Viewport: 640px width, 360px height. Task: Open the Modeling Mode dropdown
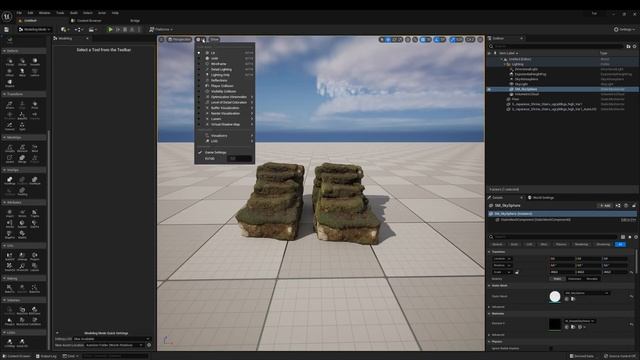(x=34, y=29)
